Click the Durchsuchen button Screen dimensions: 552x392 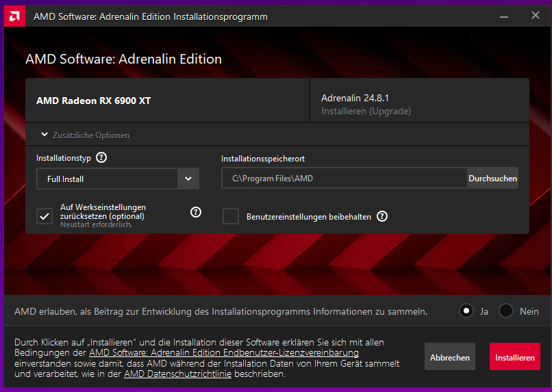click(x=492, y=179)
